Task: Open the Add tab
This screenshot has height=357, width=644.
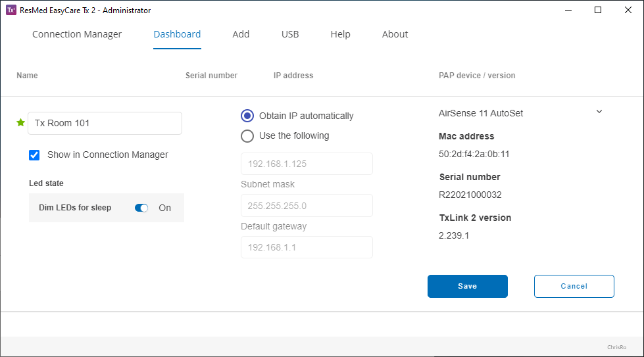Action: click(241, 34)
